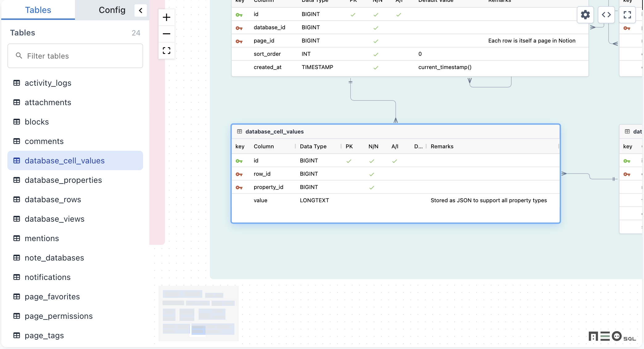The width and height of the screenshot is (644, 349).
Task: Select database_cell_values in the table list
Action: coord(75,161)
